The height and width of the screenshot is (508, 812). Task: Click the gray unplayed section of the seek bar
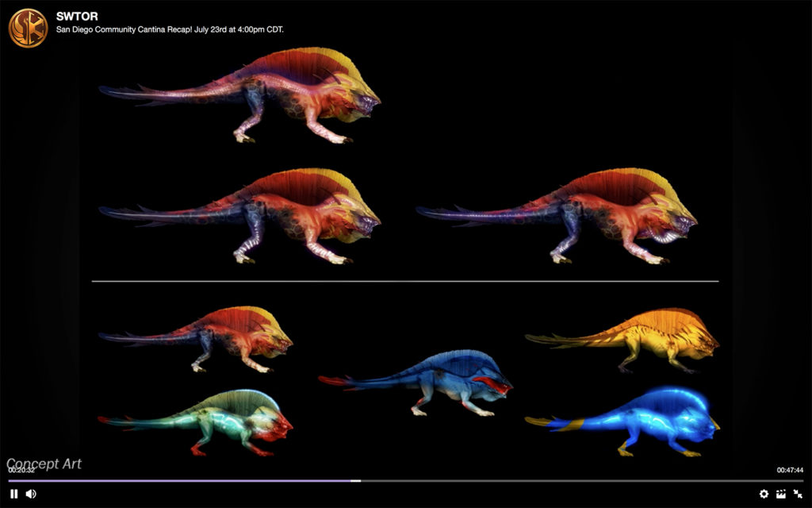point(579,480)
